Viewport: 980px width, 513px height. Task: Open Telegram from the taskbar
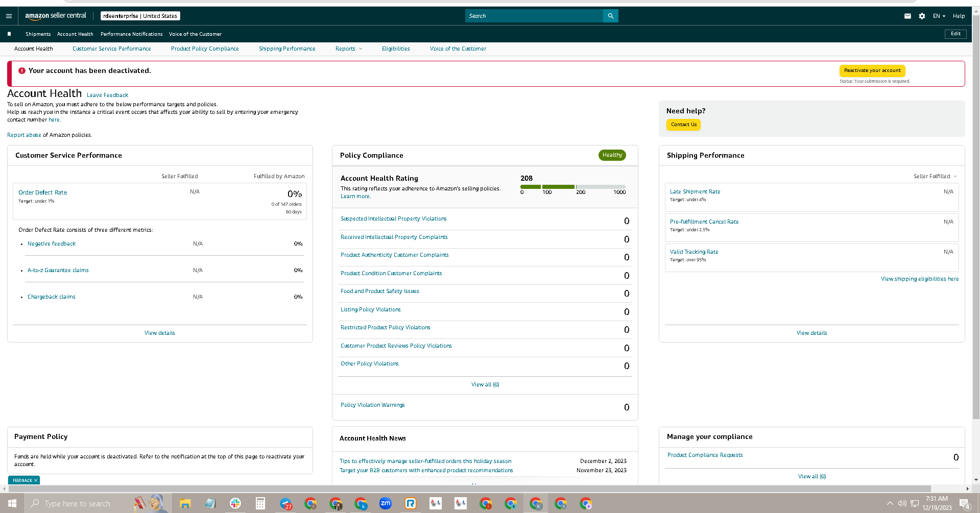click(x=285, y=504)
